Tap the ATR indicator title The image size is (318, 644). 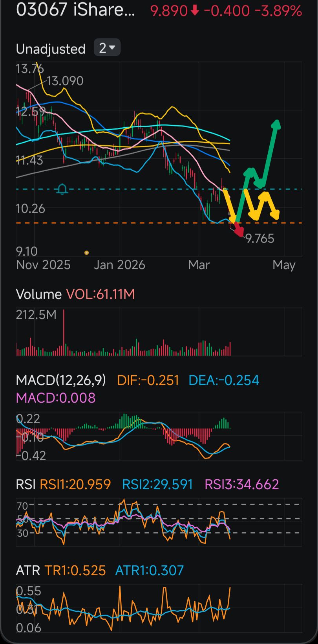coord(27,571)
